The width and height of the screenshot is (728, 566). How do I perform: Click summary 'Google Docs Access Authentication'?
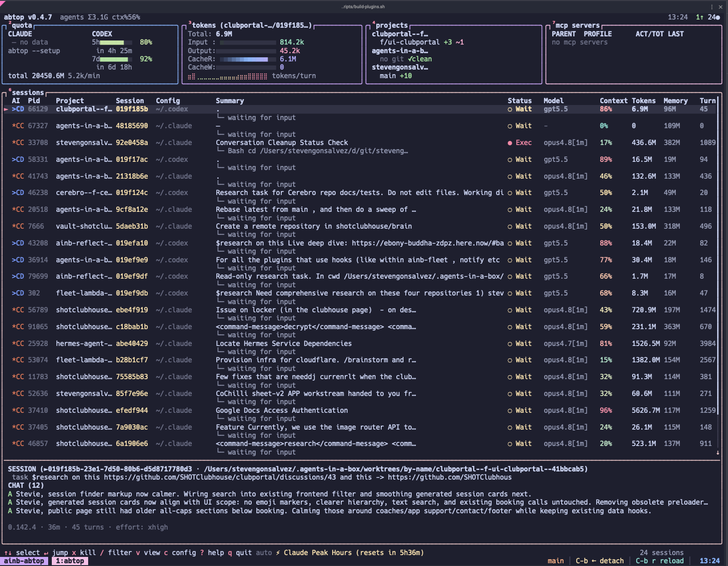point(282,411)
